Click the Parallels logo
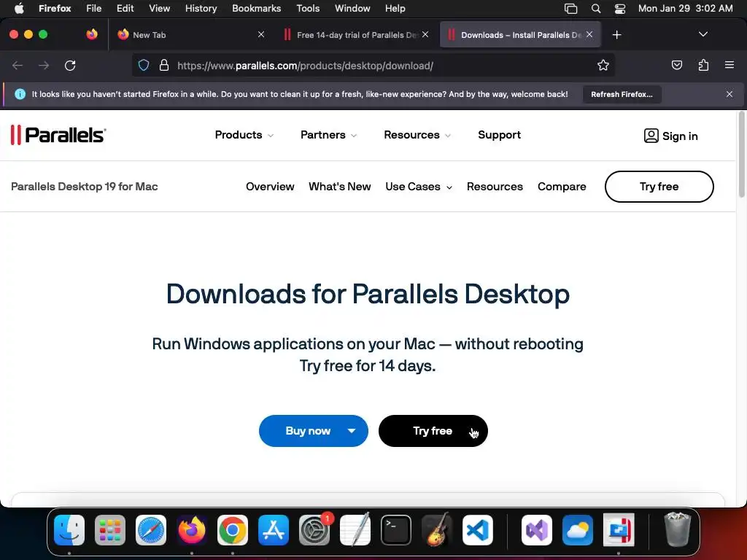Screen dimensions: 747x560 58,135
